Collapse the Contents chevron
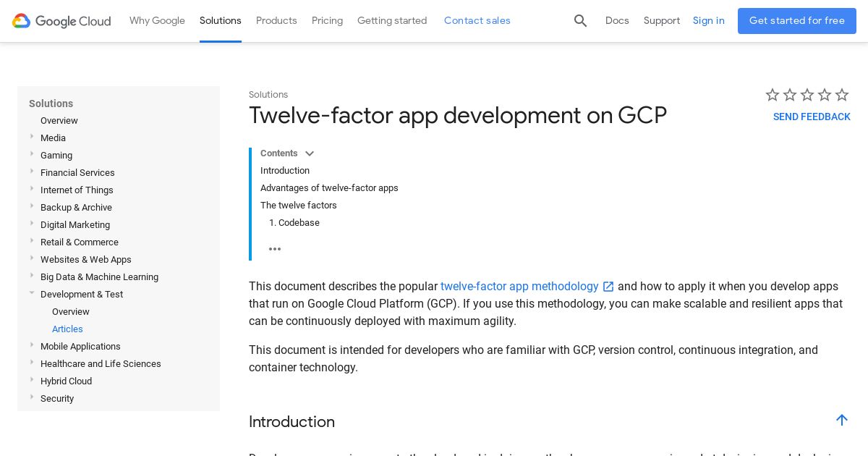Viewport: 868px width, 456px height. click(310, 153)
